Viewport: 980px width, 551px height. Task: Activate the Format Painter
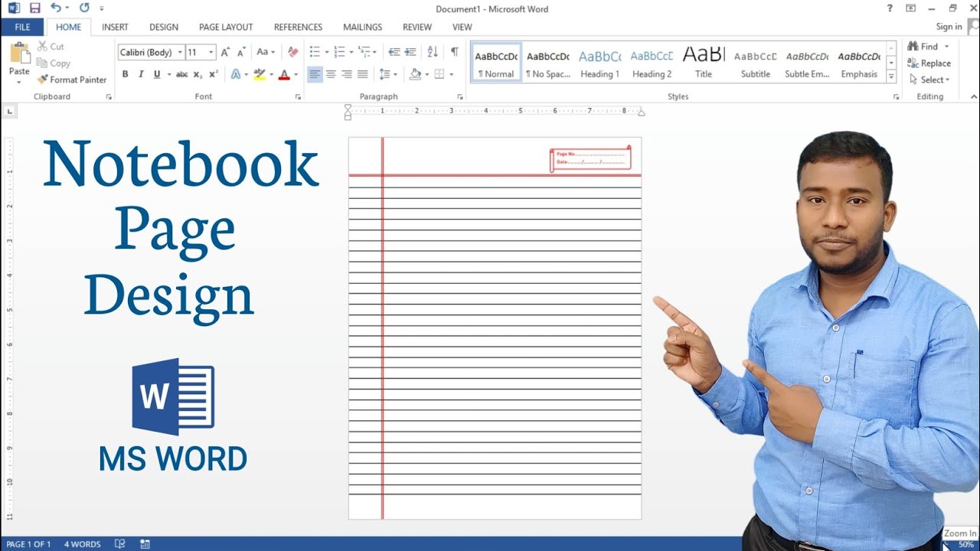click(72, 80)
